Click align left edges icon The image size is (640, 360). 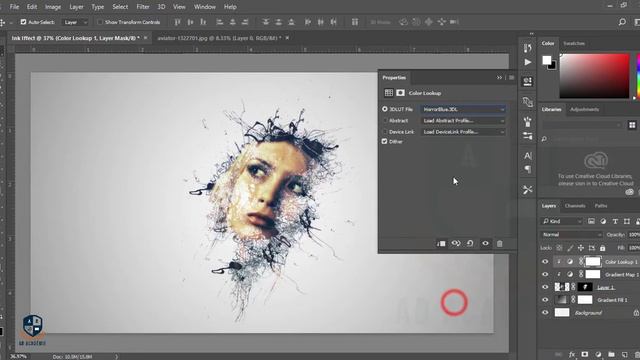[220, 22]
